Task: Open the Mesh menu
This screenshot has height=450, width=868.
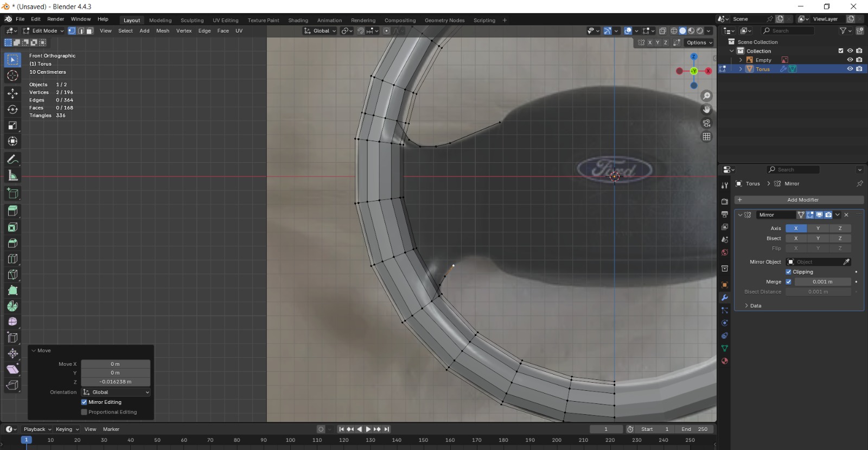Action: point(162,31)
